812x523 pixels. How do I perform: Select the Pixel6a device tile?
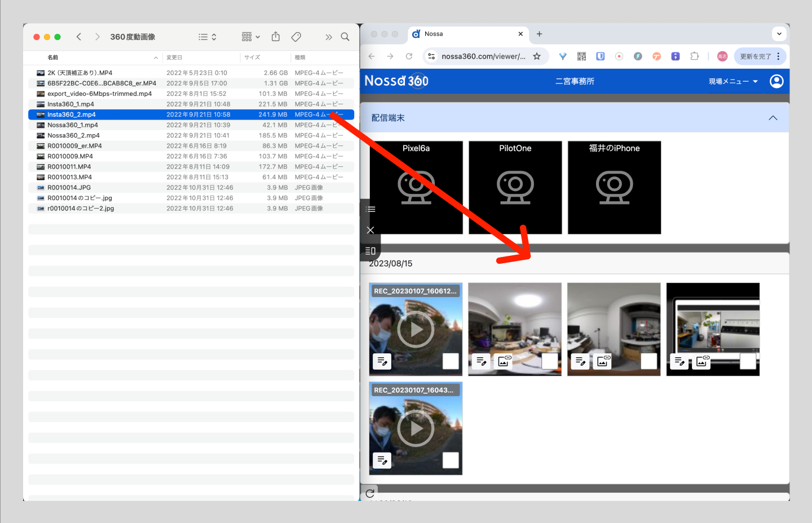point(416,187)
